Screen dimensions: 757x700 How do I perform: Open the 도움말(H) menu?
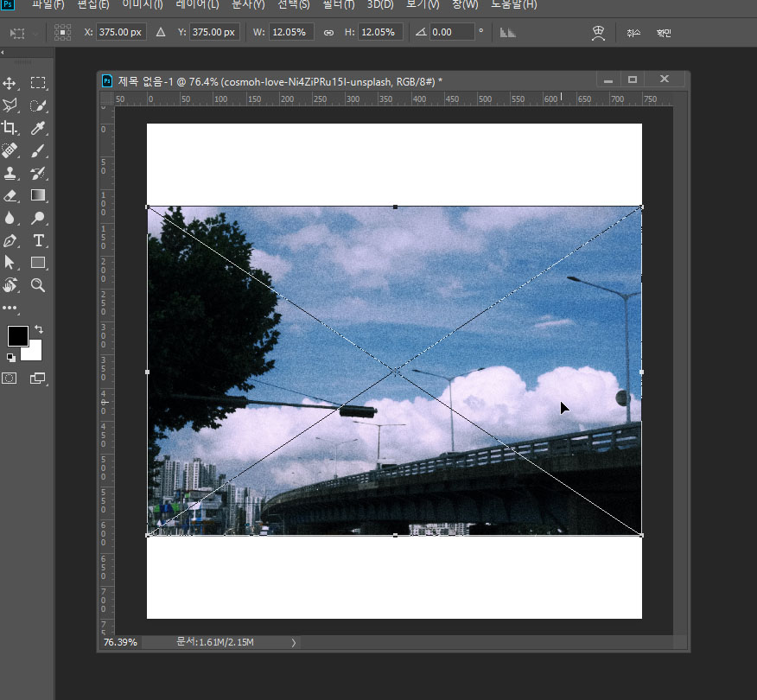pyautogui.click(x=513, y=5)
